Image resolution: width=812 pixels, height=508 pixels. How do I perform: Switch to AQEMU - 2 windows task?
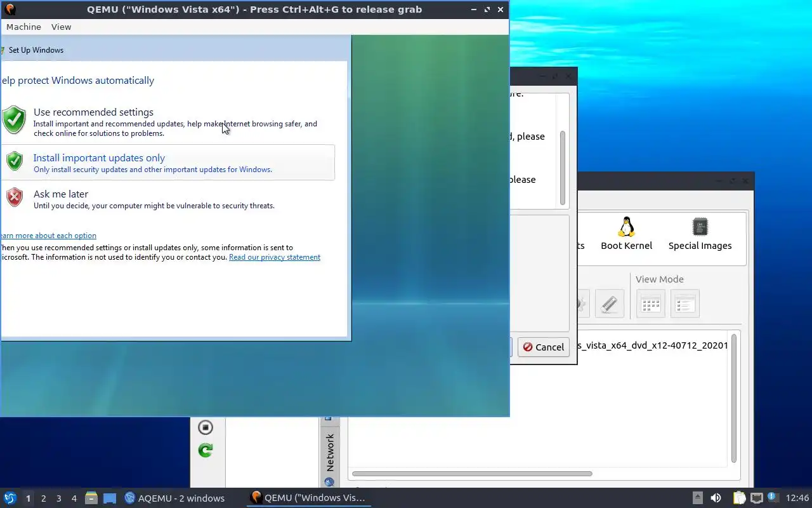pyautogui.click(x=174, y=498)
